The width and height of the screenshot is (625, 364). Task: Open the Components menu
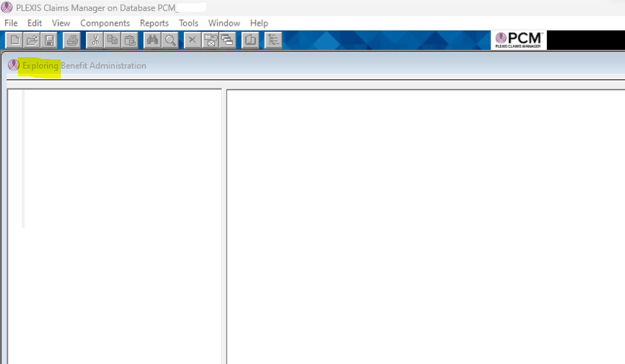click(105, 23)
